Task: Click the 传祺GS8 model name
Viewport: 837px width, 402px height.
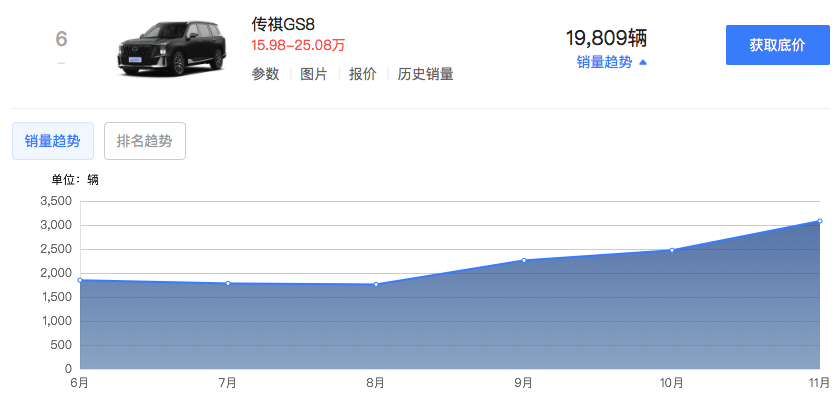Action: click(283, 25)
